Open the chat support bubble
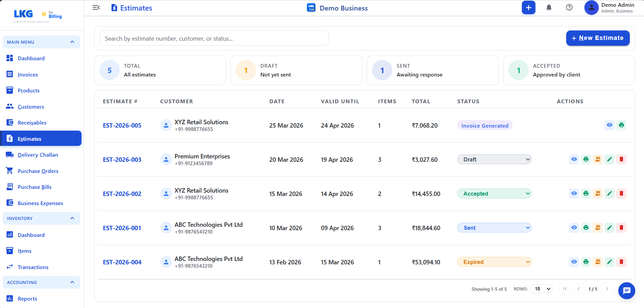The width and height of the screenshot is (644, 308). pyautogui.click(x=626, y=290)
